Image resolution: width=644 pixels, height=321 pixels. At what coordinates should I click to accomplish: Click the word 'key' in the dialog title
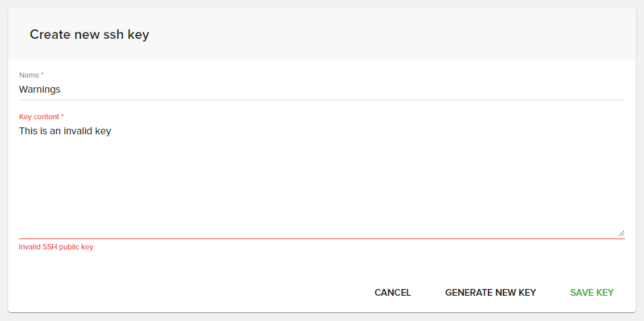click(138, 34)
